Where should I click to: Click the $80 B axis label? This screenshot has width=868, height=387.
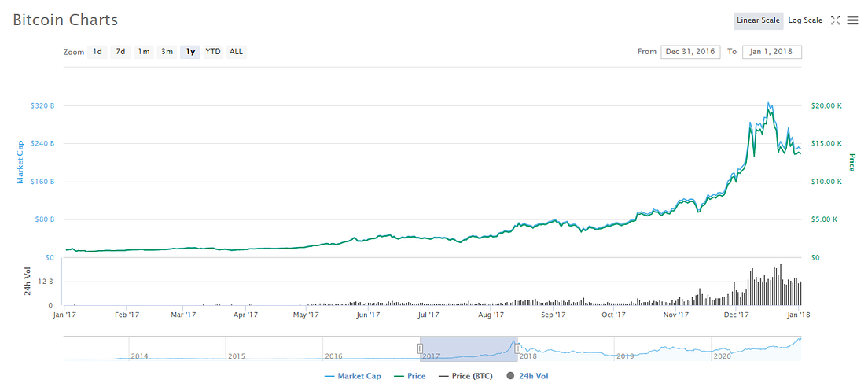pyautogui.click(x=44, y=219)
